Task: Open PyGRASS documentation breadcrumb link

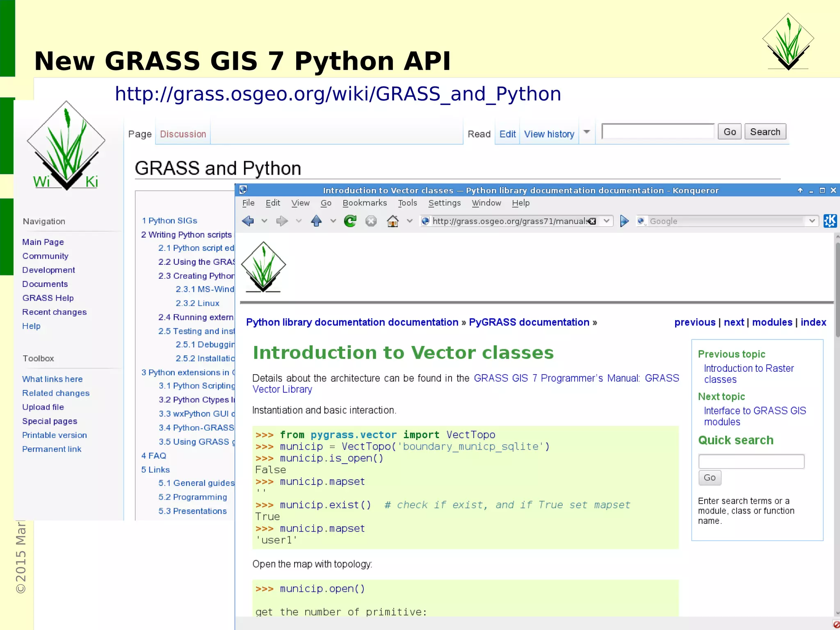Action: (529, 322)
